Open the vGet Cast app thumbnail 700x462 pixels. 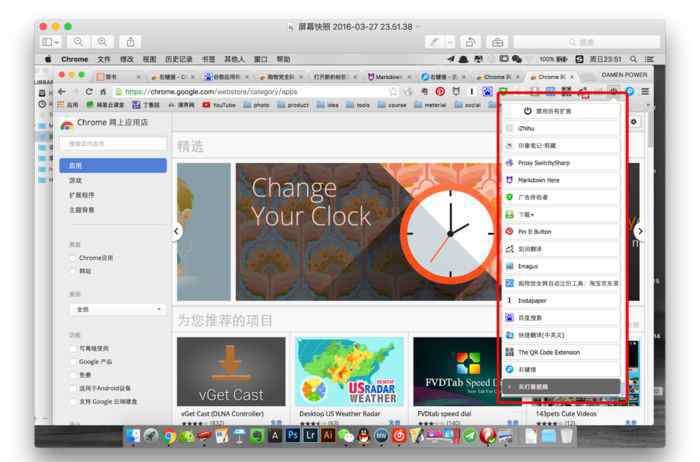[x=231, y=371]
